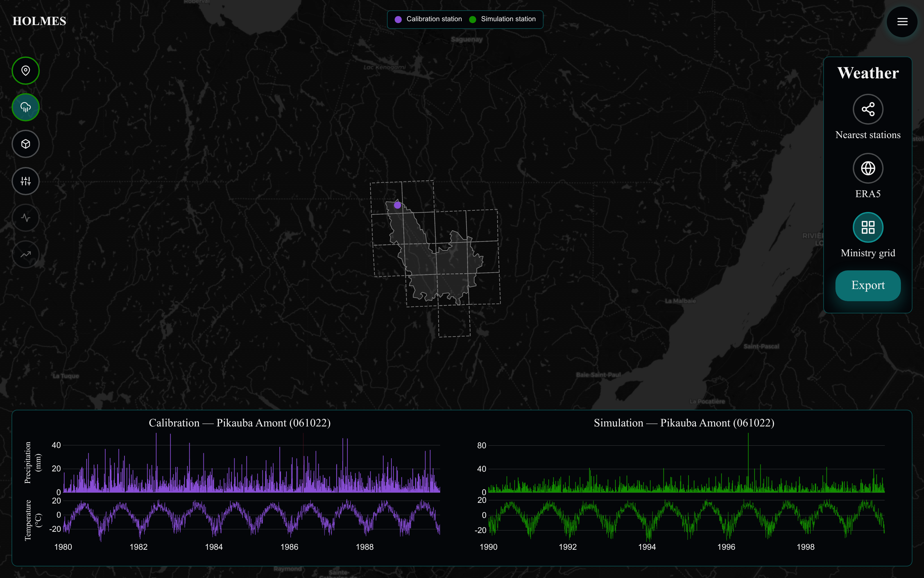The height and width of the screenshot is (578, 924).
Task: Click the Saguenay map label
Action: (466, 39)
